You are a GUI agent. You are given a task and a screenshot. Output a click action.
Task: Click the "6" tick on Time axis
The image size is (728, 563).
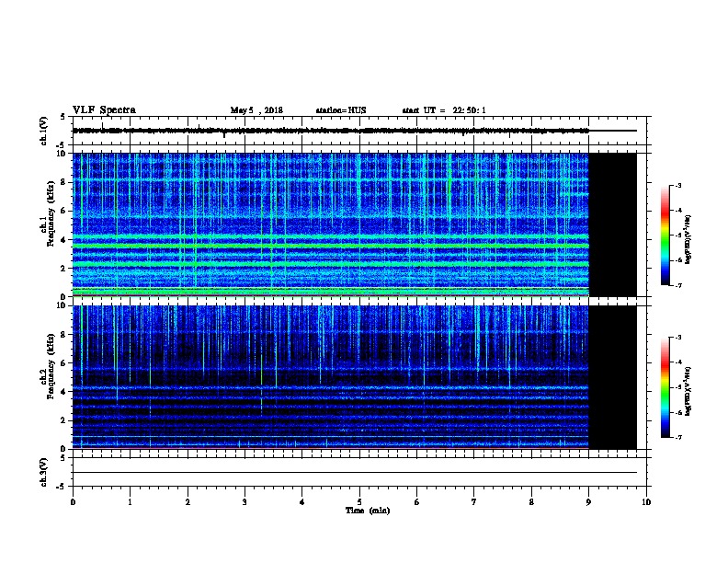[416, 501]
